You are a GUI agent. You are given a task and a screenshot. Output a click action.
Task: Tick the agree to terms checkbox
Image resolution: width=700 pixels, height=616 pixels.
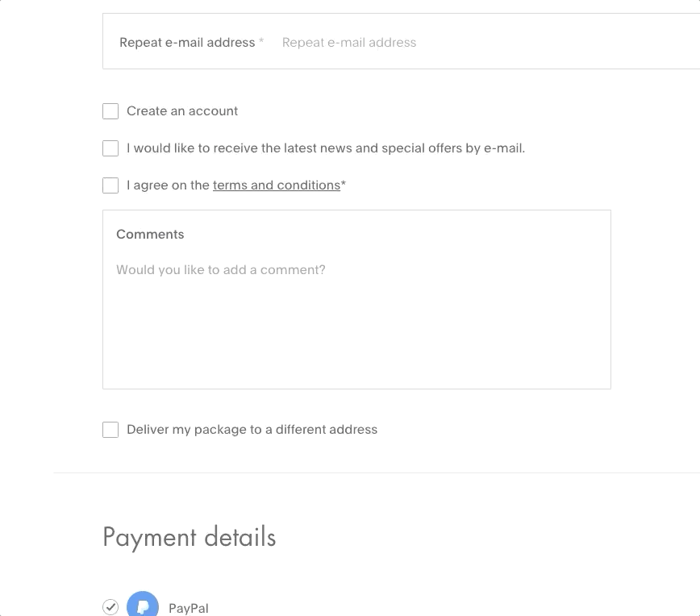[110, 185]
